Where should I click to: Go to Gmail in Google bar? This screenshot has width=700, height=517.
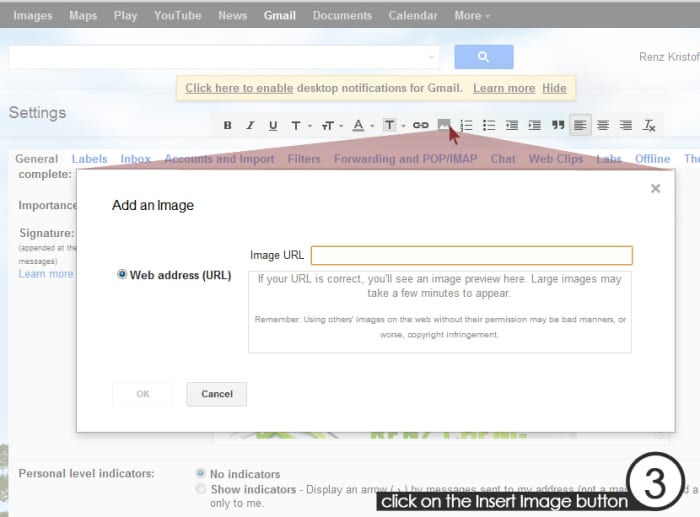click(279, 16)
